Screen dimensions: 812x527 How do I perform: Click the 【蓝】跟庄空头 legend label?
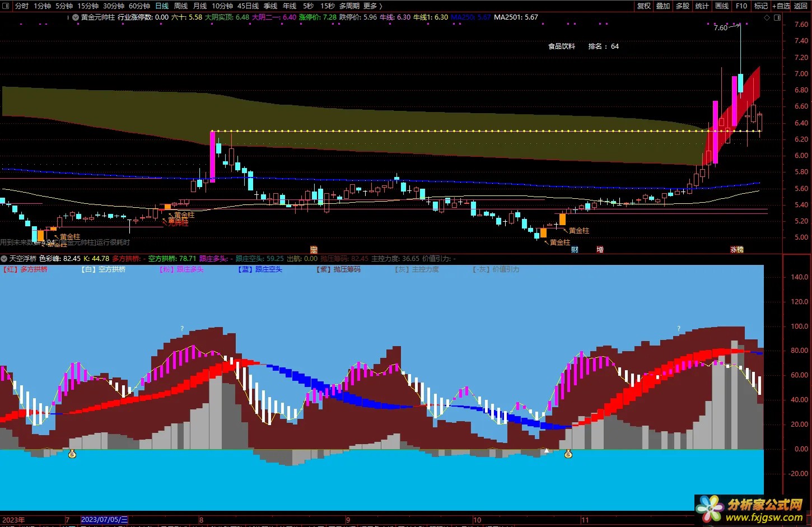pos(260,269)
